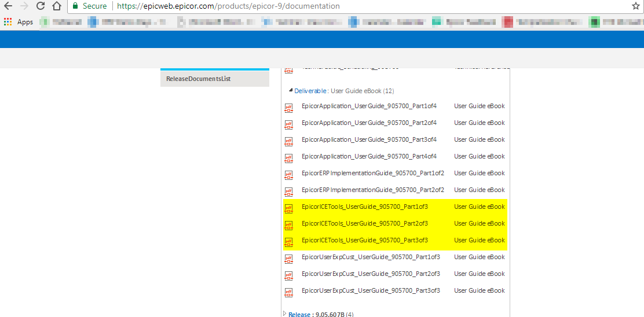Click 'User Guide eBook' text in UserExpCust Part3of3 row
The height and width of the screenshot is (317, 644).
[x=480, y=291]
